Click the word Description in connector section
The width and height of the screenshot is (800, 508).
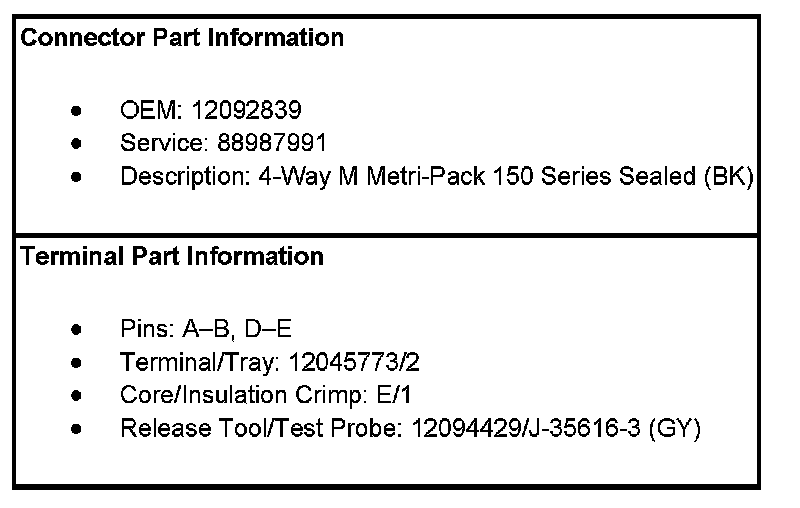click(183, 177)
